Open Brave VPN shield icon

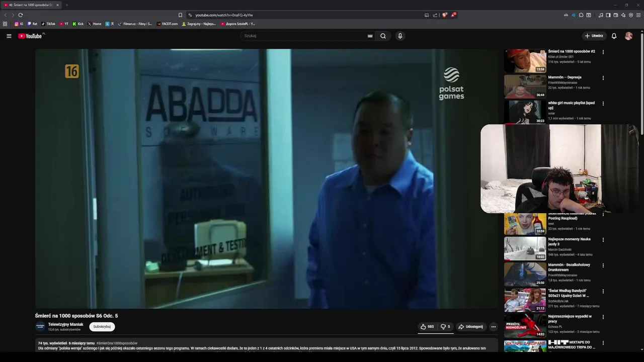pos(631,15)
